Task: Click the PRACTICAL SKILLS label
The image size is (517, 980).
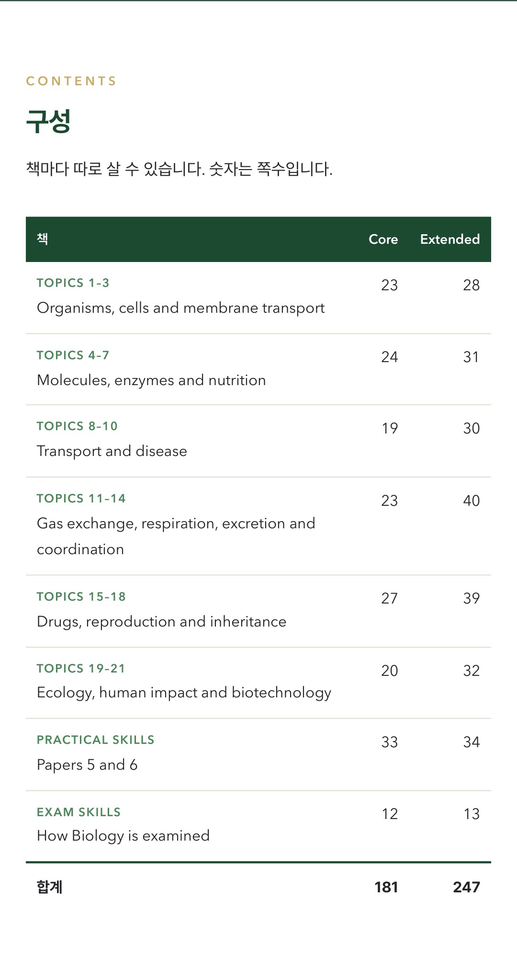Action: point(96,740)
